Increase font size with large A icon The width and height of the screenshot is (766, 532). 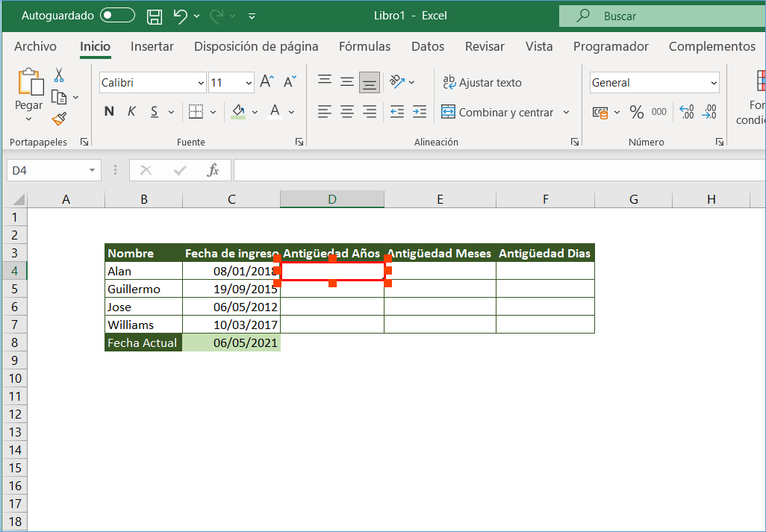(x=267, y=82)
